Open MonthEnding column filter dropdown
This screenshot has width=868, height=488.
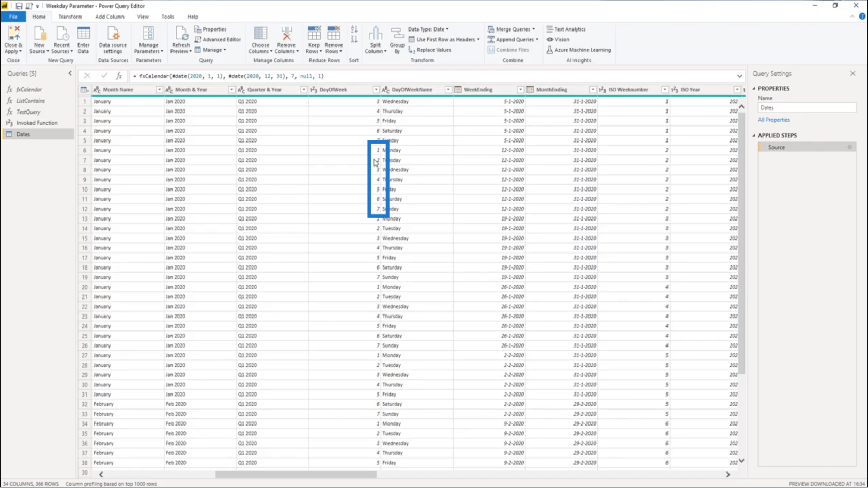pos(593,90)
